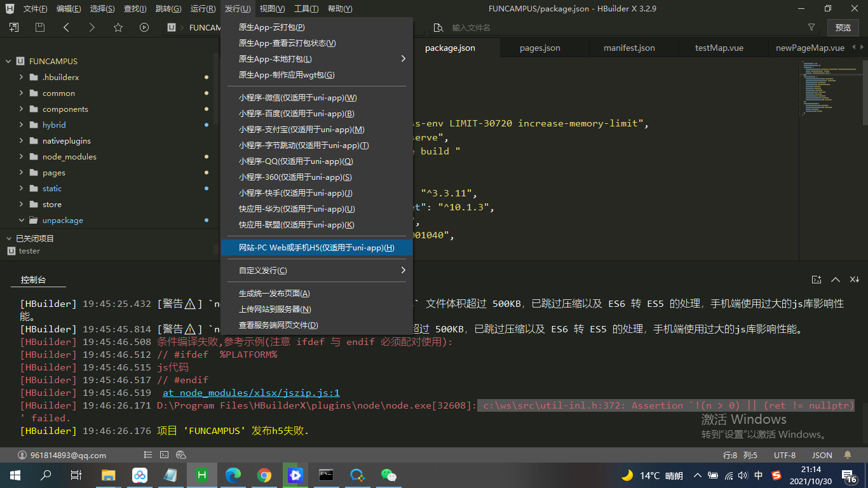Click the JSON language mode indicator
This screenshot has width=868, height=488.
coord(822,455)
